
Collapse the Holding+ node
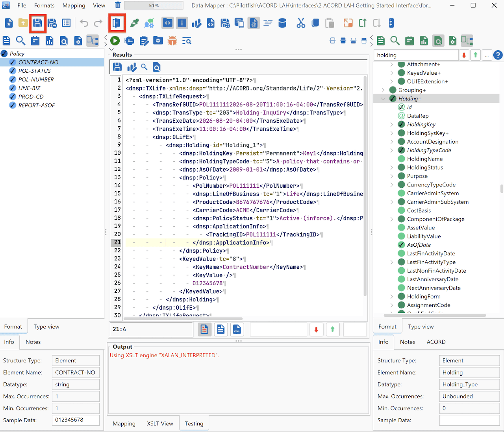click(383, 99)
